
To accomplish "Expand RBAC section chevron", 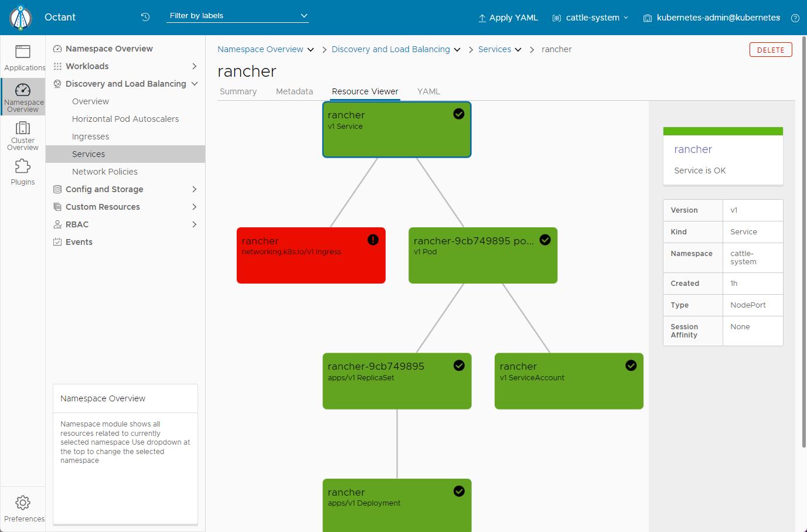I will (x=195, y=224).
